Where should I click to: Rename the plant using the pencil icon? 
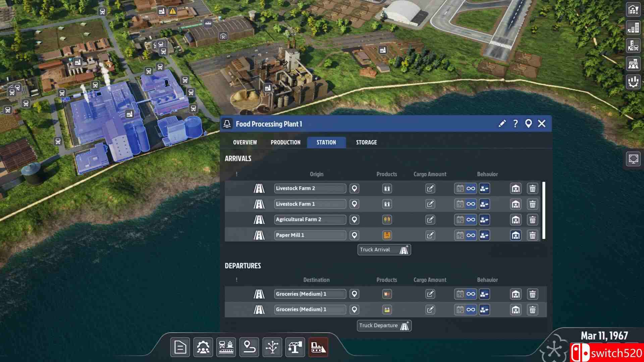501,124
